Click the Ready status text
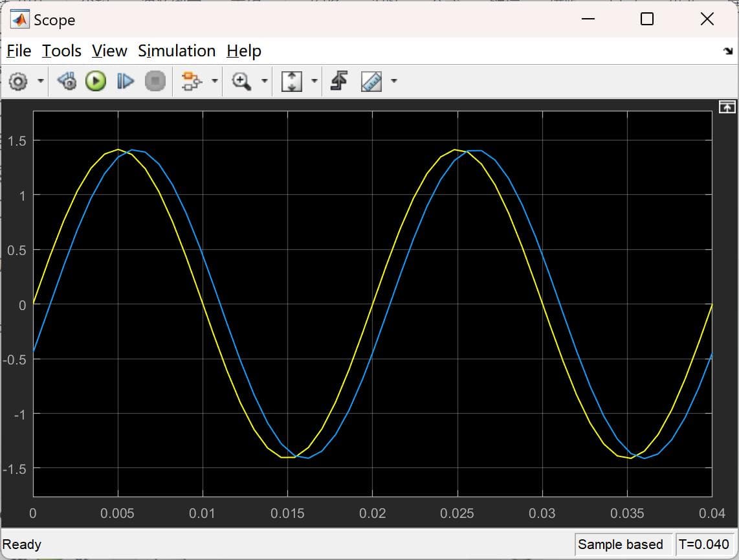 pos(22,545)
